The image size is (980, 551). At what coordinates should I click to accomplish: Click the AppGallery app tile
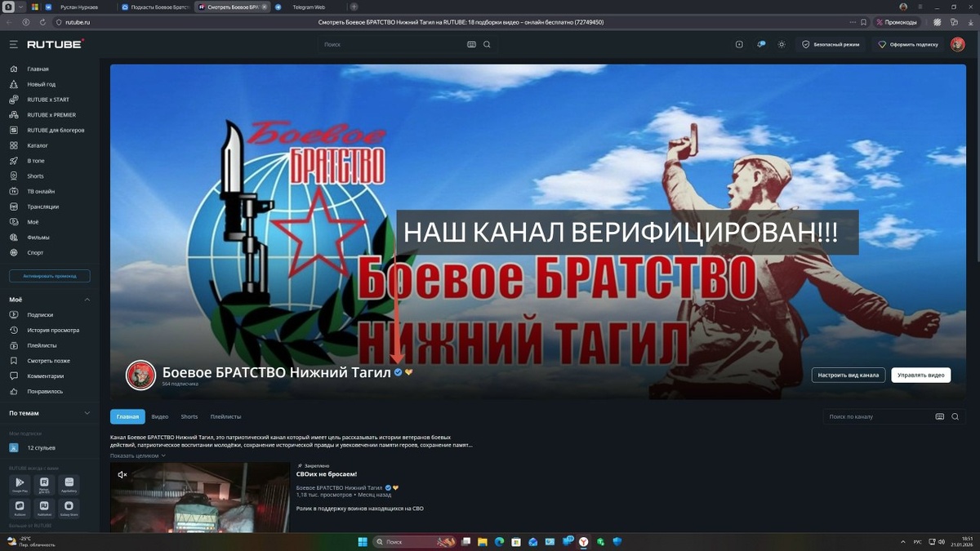tap(69, 485)
